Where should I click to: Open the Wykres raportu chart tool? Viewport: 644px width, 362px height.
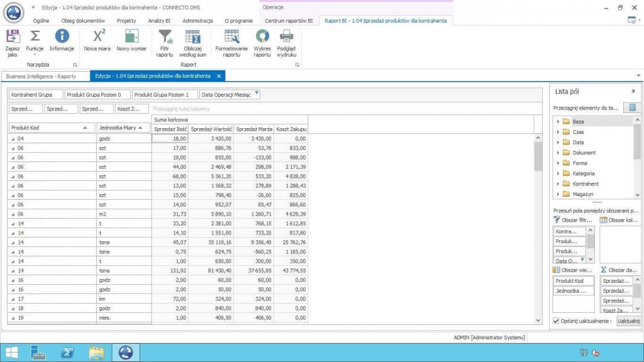pos(262,43)
